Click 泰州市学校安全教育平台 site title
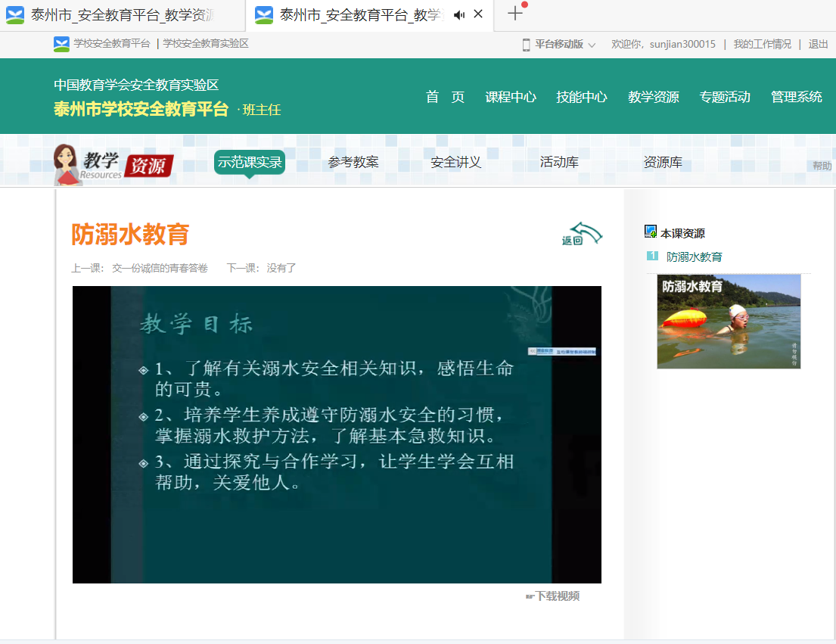 coord(141,109)
